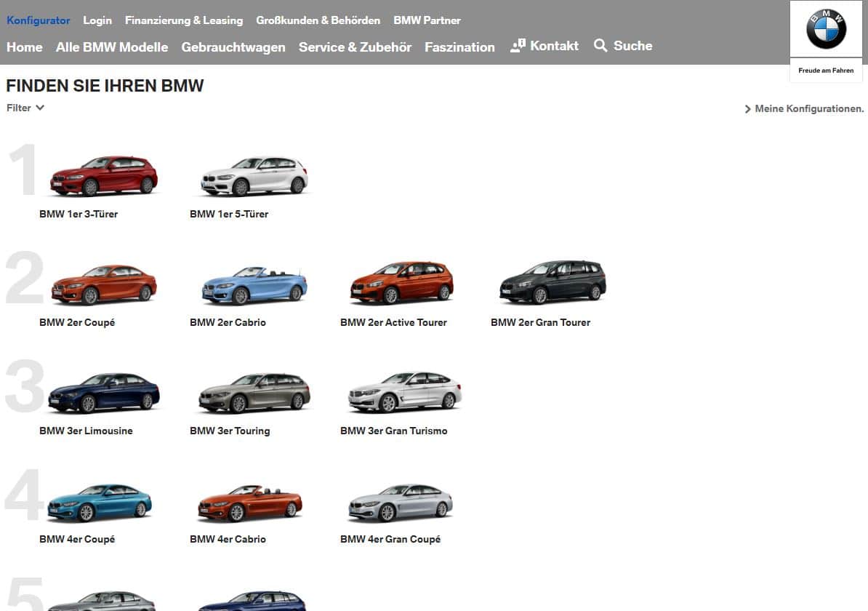The image size is (868, 611).
Task: Click the BMW 1er 3-Türer label
Action: coord(79,214)
